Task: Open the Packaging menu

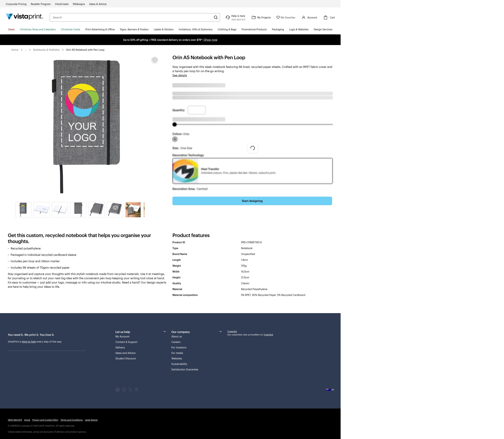Action: pos(278,29)
